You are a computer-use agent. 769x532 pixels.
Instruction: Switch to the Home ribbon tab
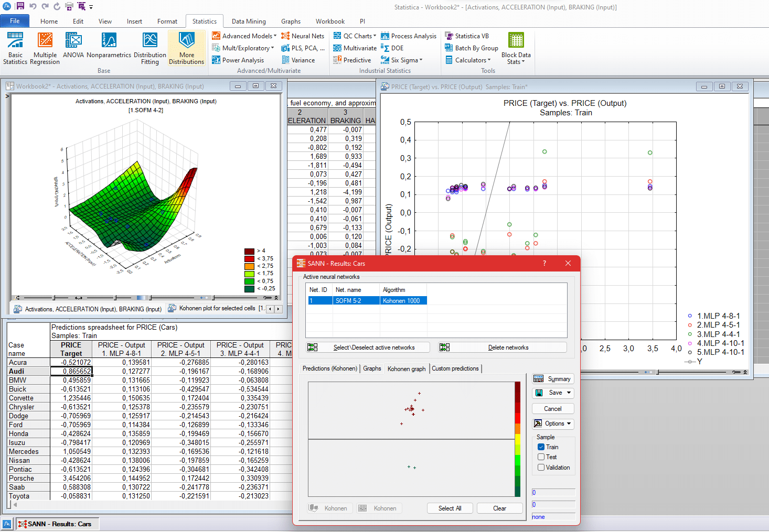49,21
